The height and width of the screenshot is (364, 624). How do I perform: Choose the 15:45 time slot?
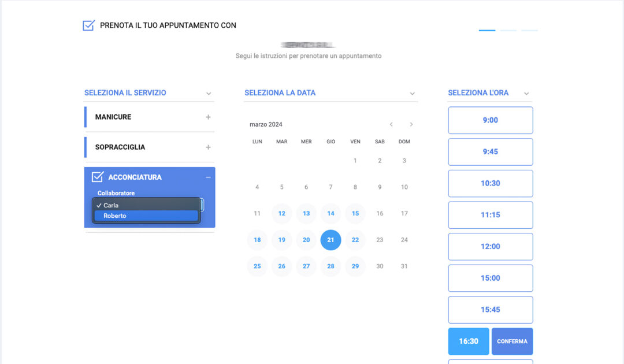pos(490,310)
